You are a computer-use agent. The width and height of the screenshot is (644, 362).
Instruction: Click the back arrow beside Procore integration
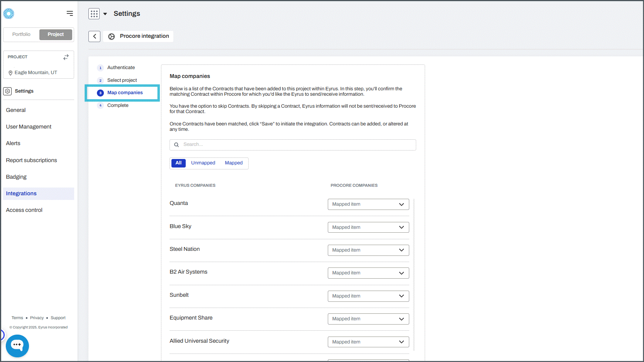[x=95, y=36]
